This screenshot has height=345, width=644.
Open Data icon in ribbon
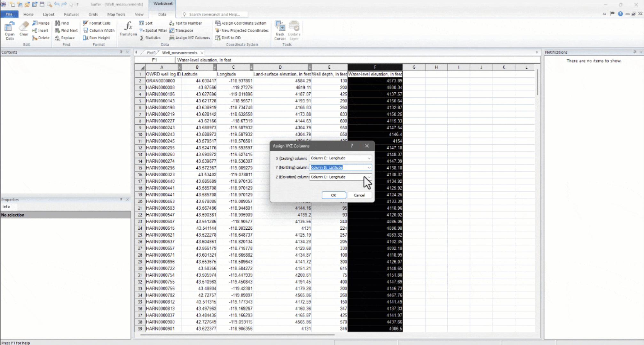coord(10,31)
